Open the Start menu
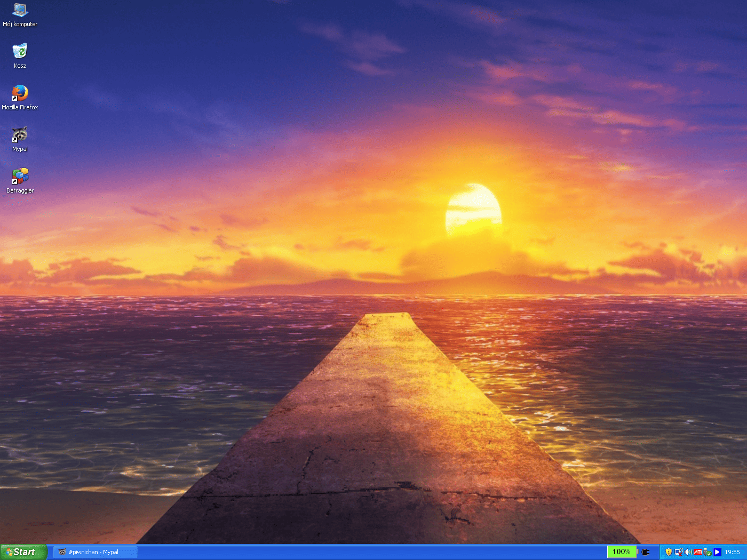The width and height of the screenshot is (747, 560). tap(23, 552)
